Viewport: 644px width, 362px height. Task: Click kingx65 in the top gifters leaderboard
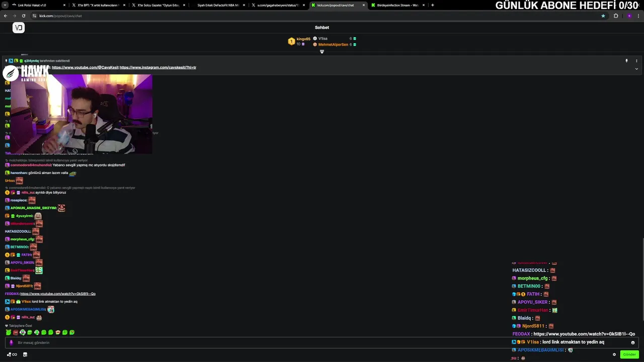303,39
